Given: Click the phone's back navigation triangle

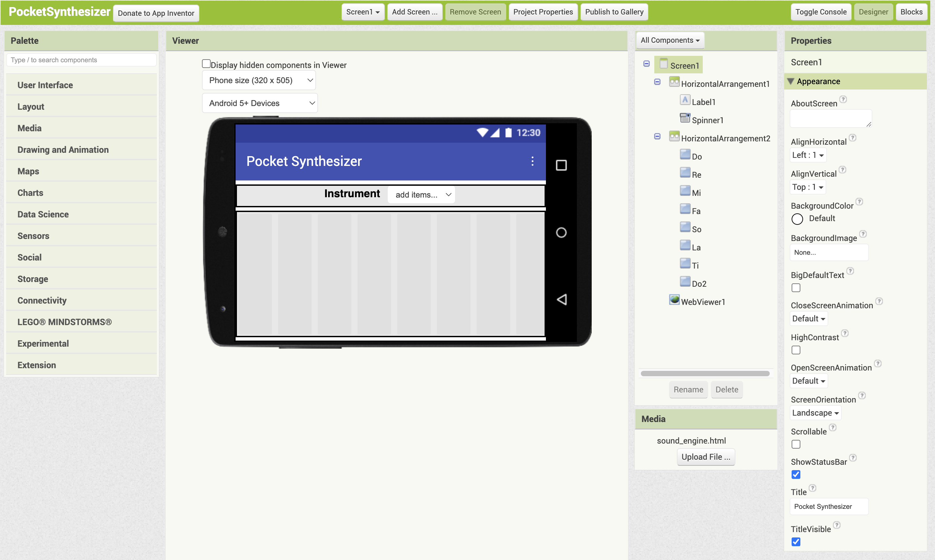Looking at the screenshot, I should [561, 300].
